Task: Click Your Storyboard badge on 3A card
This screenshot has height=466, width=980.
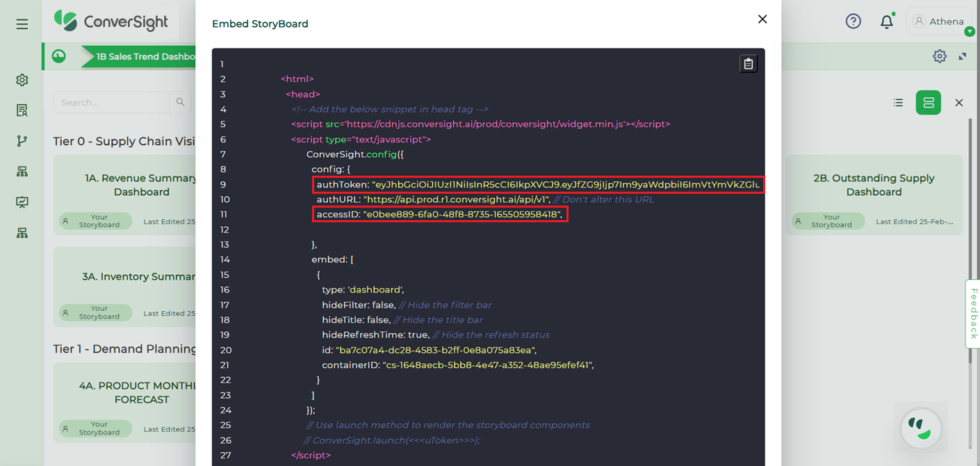Action: 96,313
